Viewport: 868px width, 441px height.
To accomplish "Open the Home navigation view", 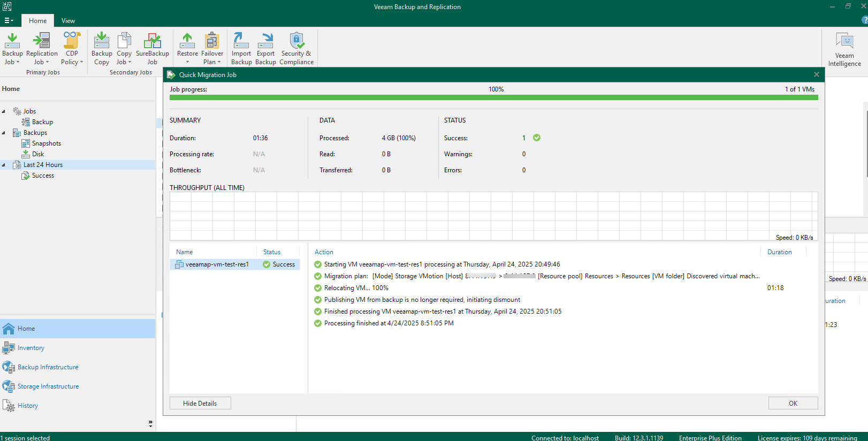I will pos(78,329).
